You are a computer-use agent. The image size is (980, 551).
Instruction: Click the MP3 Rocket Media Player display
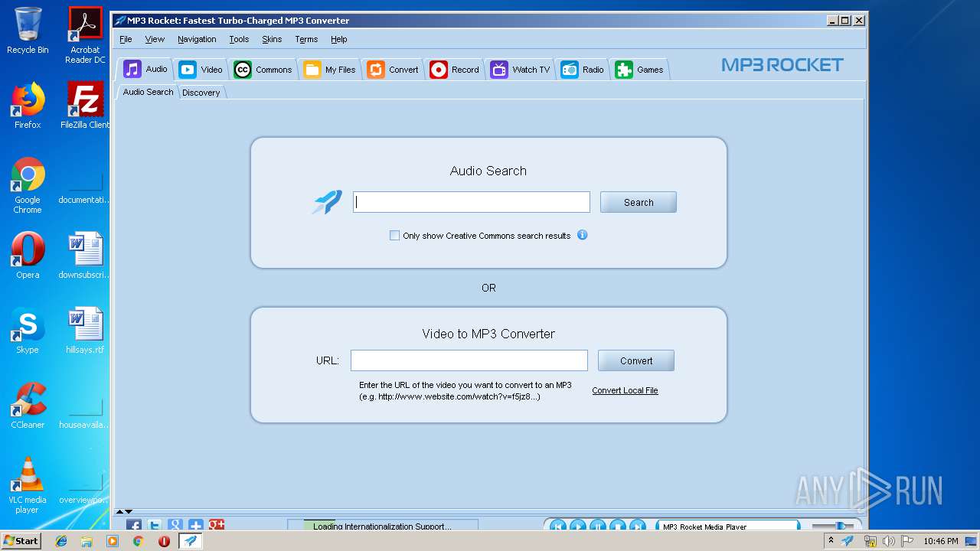coord(727,526)
